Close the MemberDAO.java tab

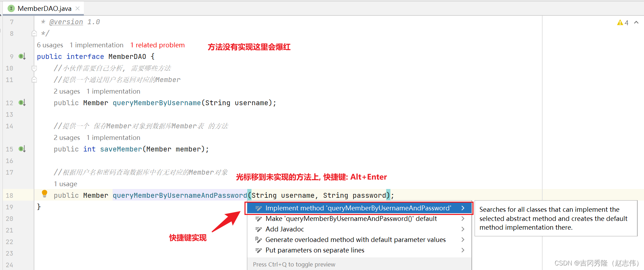(78, 8)
